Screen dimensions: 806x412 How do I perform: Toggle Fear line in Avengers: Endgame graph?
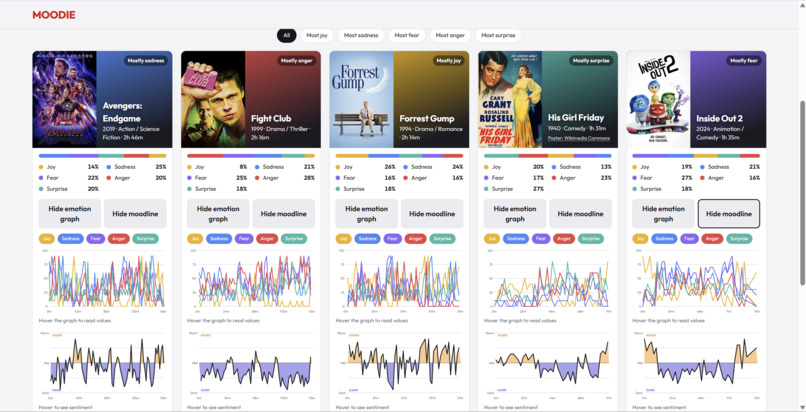click(96, 239)
